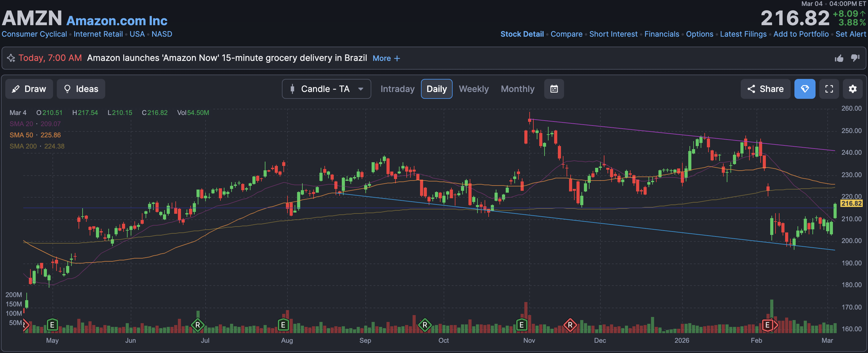Open the Internet Retail industry link
Image resolution: width=868 pixels, height=353 pixels.
(98, 34)
